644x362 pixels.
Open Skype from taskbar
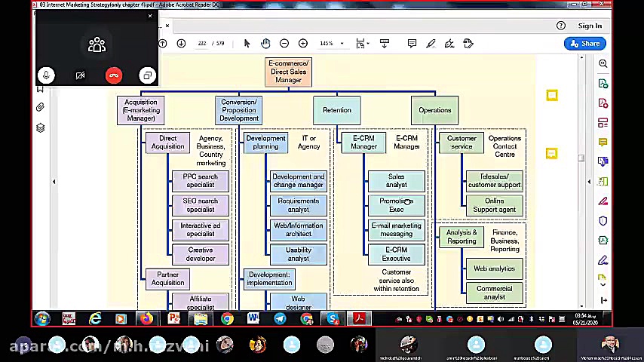(x=333, y=318)
